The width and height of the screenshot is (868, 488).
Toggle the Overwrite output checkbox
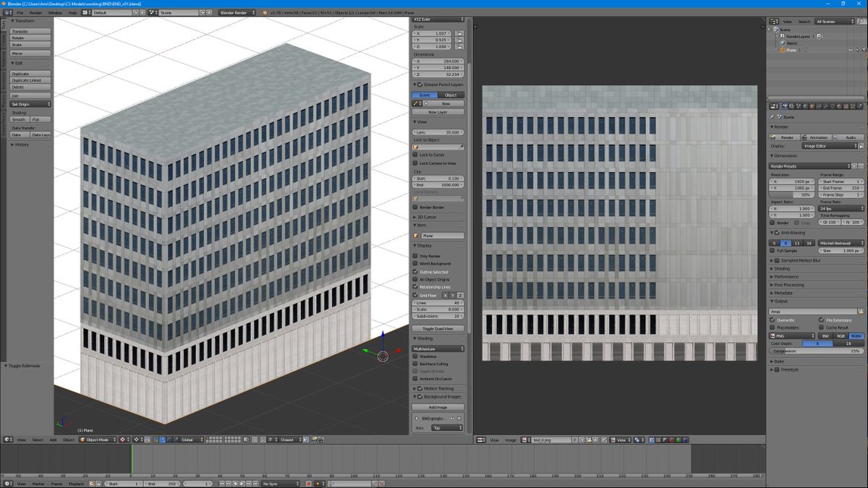(773, 320)
